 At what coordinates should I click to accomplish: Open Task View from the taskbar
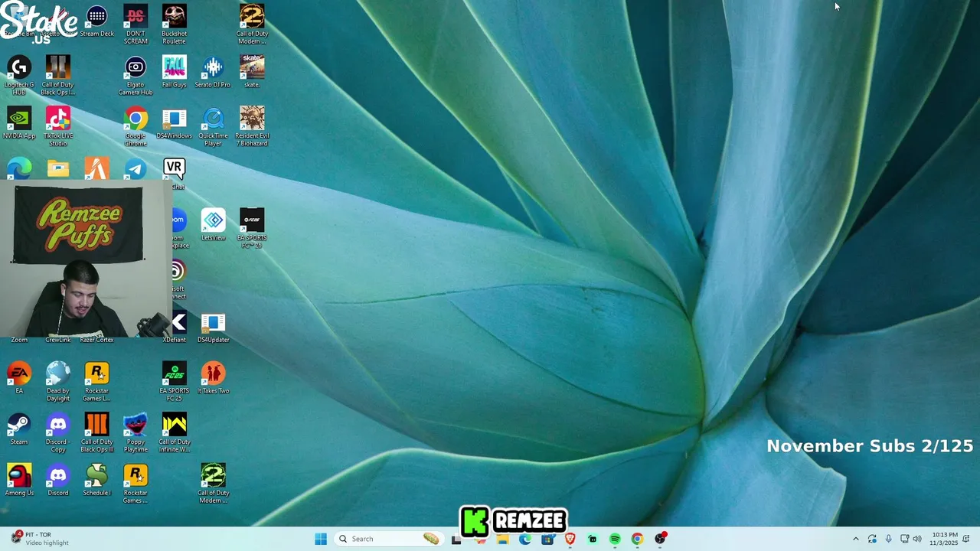pyautogui.click(x=456, y=539)
